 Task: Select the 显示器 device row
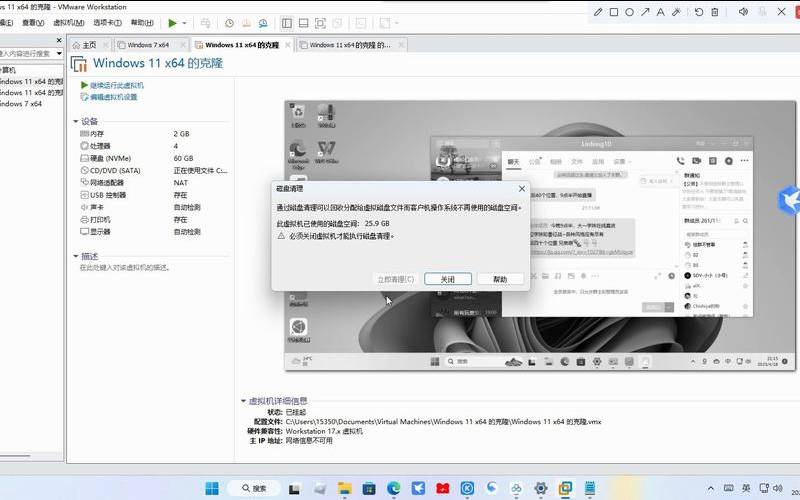click(x=152, y=232)
